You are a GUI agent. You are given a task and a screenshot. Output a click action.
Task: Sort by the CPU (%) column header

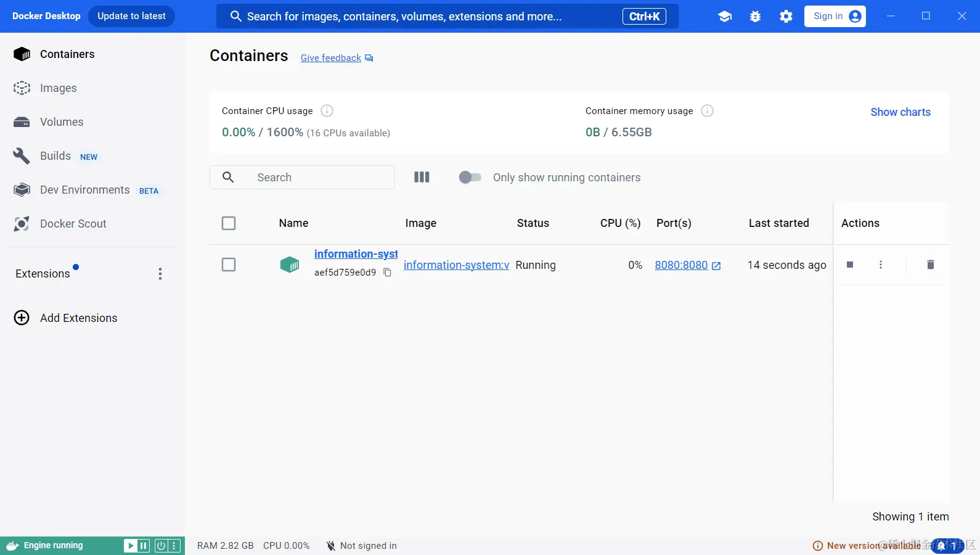tap(621, 223)
